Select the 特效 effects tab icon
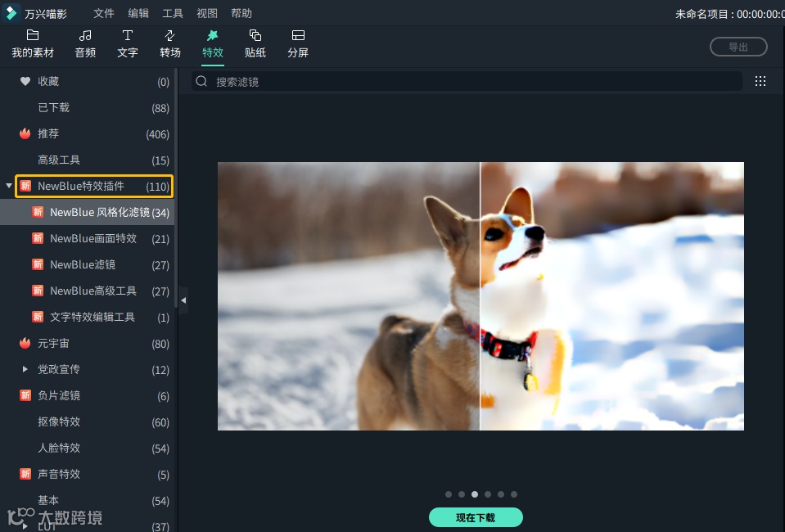The height and width of the screenshot is (532, 785). click(x=212, y=35)
